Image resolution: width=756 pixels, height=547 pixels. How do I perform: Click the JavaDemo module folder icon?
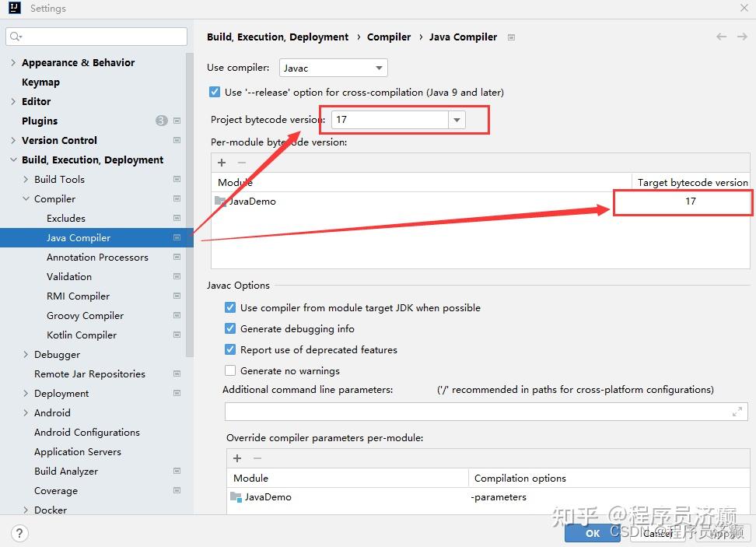220,201
